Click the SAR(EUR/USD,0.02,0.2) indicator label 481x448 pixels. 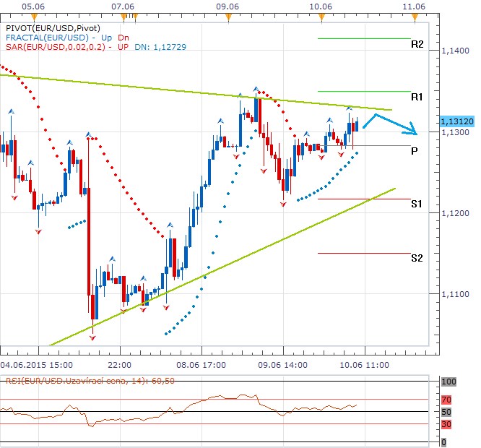(54, 46)
